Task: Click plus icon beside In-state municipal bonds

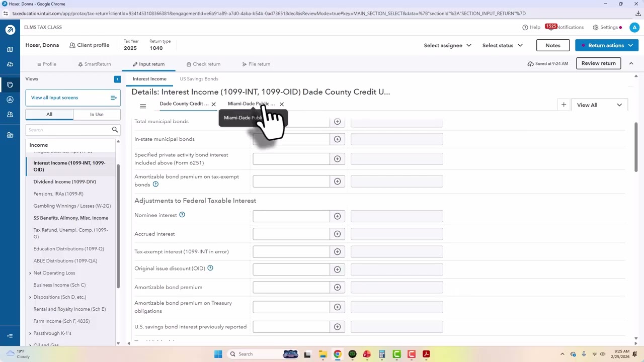Action: tap(338, 139)
